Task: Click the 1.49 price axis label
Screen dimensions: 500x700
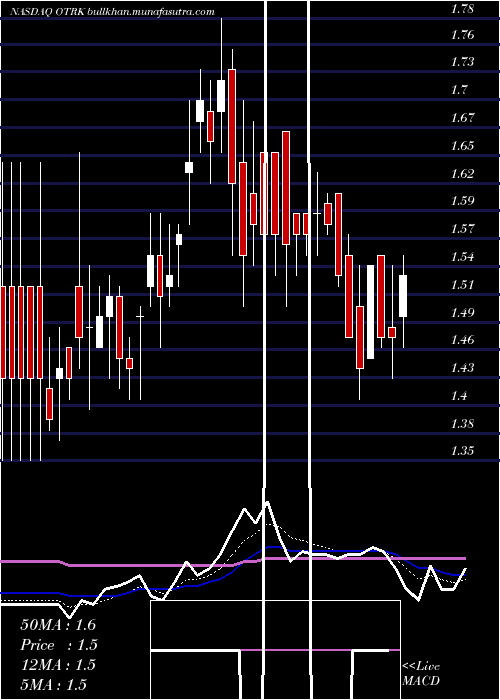Action: 462,312
